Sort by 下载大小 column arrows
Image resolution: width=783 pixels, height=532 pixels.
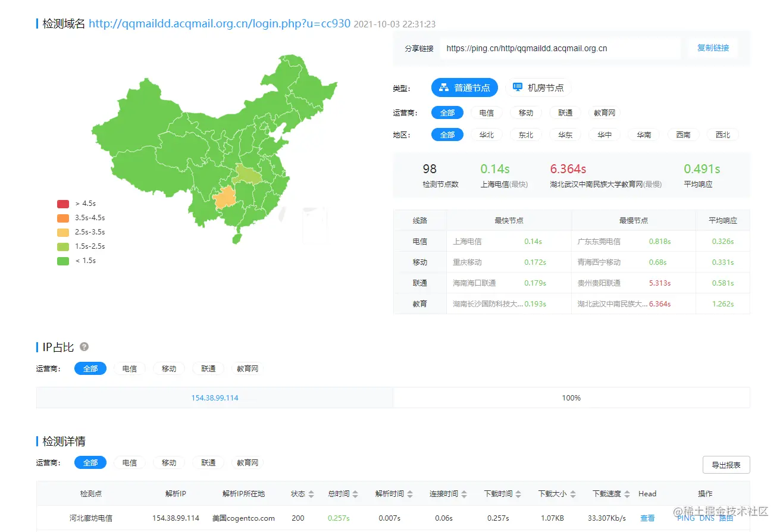572,494
